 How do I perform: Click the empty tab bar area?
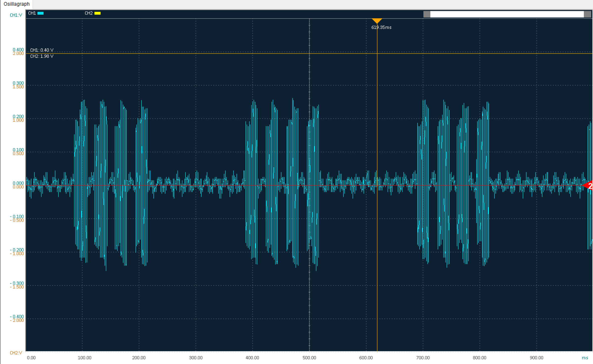pos(296,4)
